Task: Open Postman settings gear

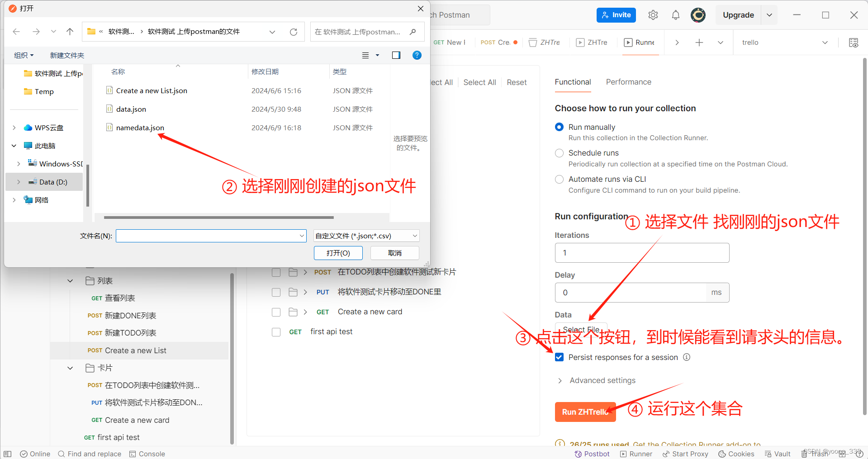Action: 653,15
